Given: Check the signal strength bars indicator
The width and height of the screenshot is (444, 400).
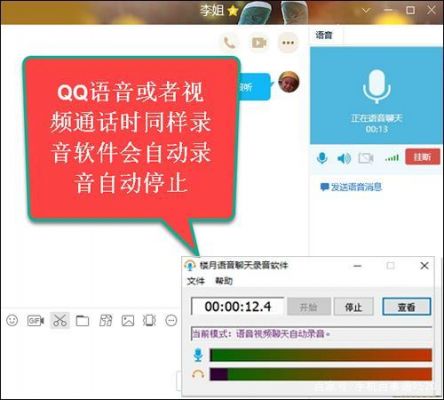Looking at the screenshot, I should (392, 158).
